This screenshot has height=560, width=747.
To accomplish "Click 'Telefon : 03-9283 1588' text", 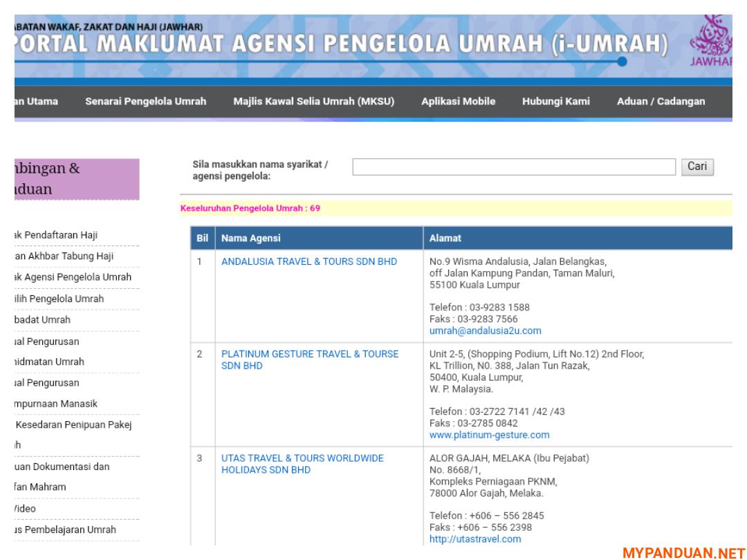I will [x=479, y=307].
